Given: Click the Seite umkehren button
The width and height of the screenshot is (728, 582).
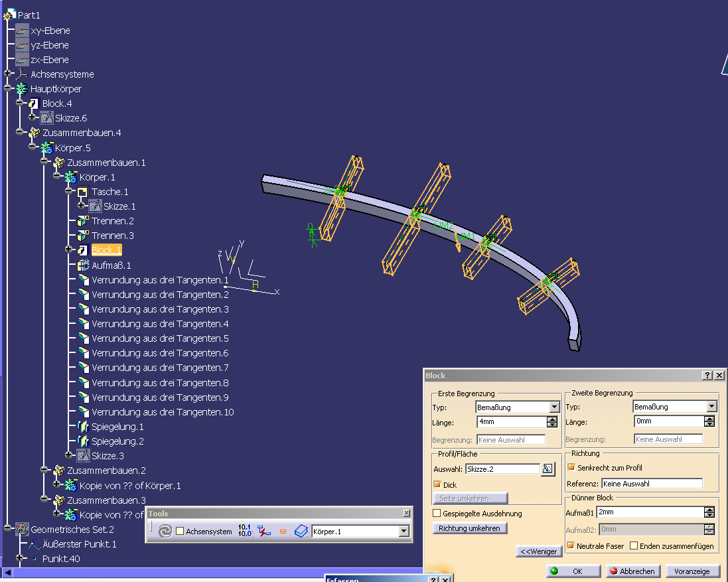Looking at the screenshot, I should [x=471, y=498].
